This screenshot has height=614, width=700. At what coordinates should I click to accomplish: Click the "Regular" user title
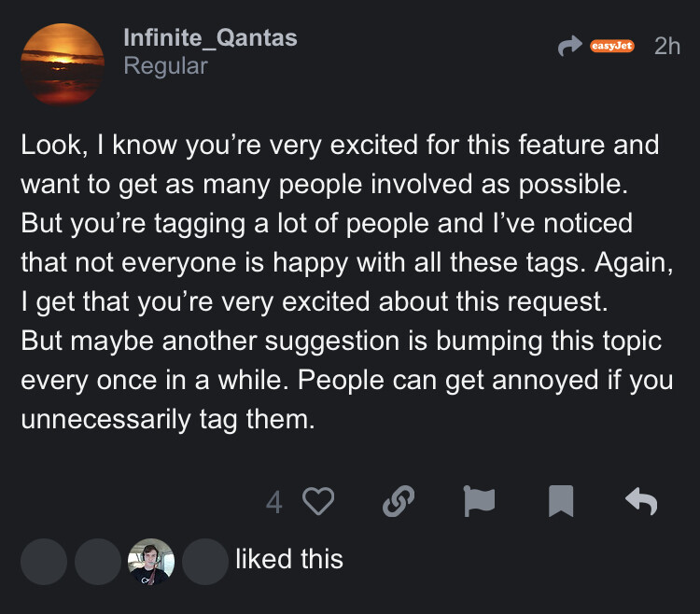pos(165,66)
